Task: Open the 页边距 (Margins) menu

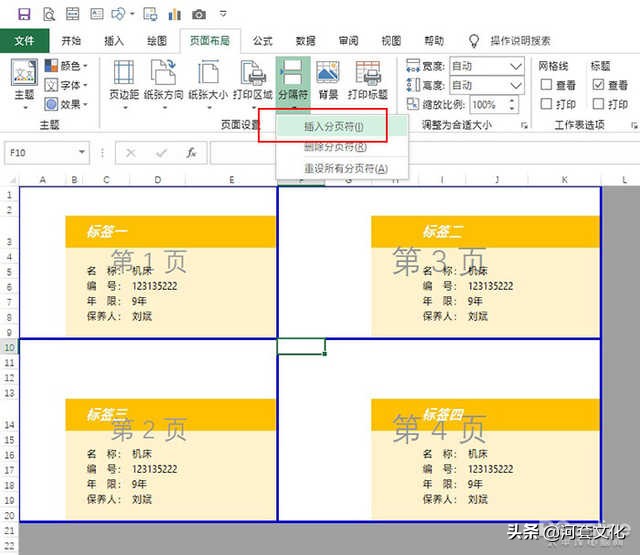Action: 124,84
